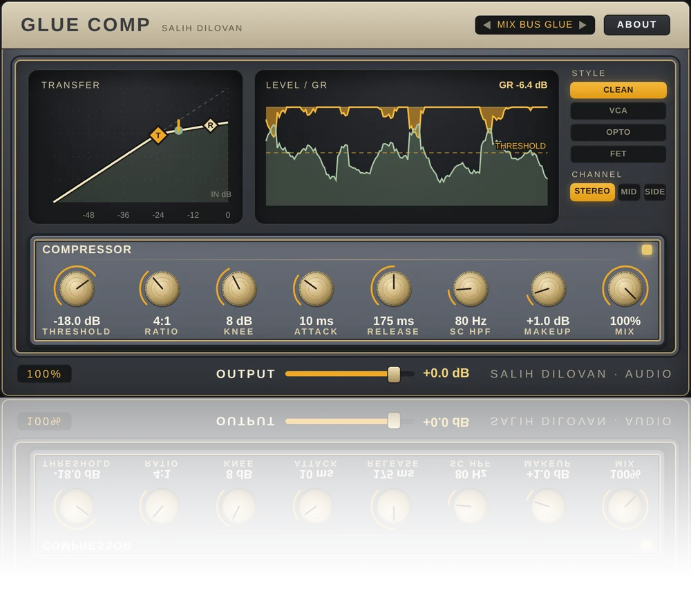Screen dimensions: 691x616
Task: Click the -18.0 dB threshold value
Action: tap(76, 321)
